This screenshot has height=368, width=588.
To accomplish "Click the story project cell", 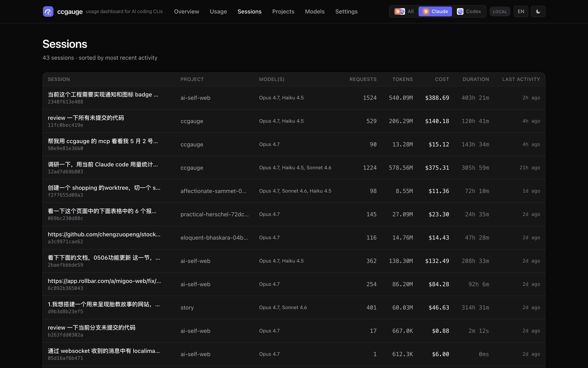I will coord(187,308).
